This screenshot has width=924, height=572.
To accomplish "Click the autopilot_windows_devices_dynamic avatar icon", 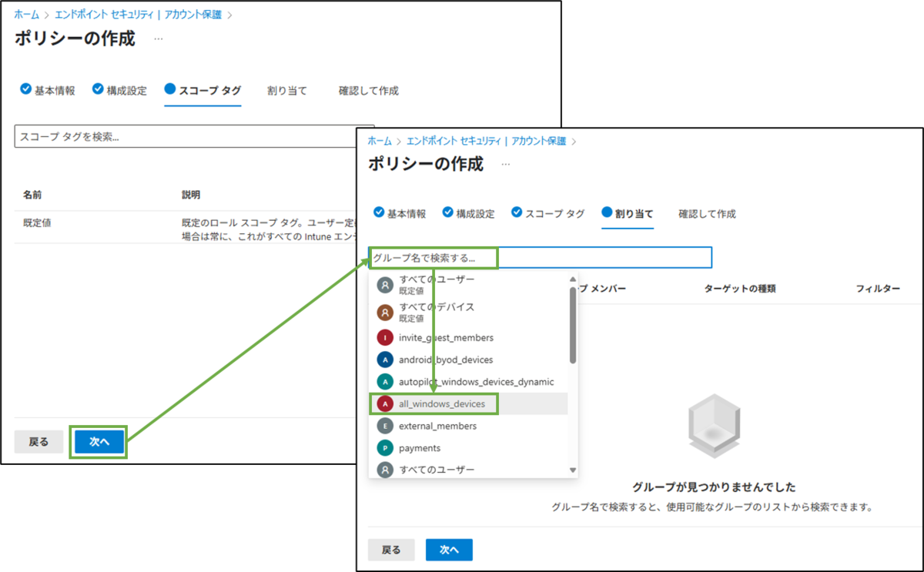I will click(x=385, y=382).
